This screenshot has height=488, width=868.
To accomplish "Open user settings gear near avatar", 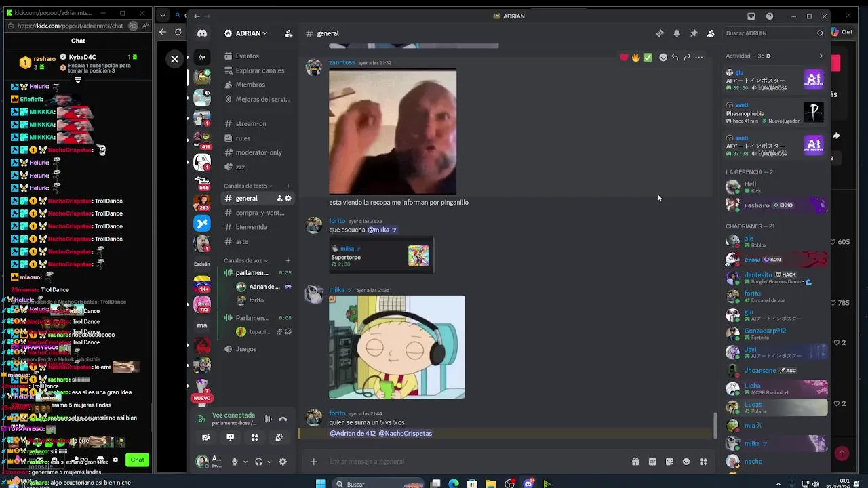I will (x=283, y=462).
